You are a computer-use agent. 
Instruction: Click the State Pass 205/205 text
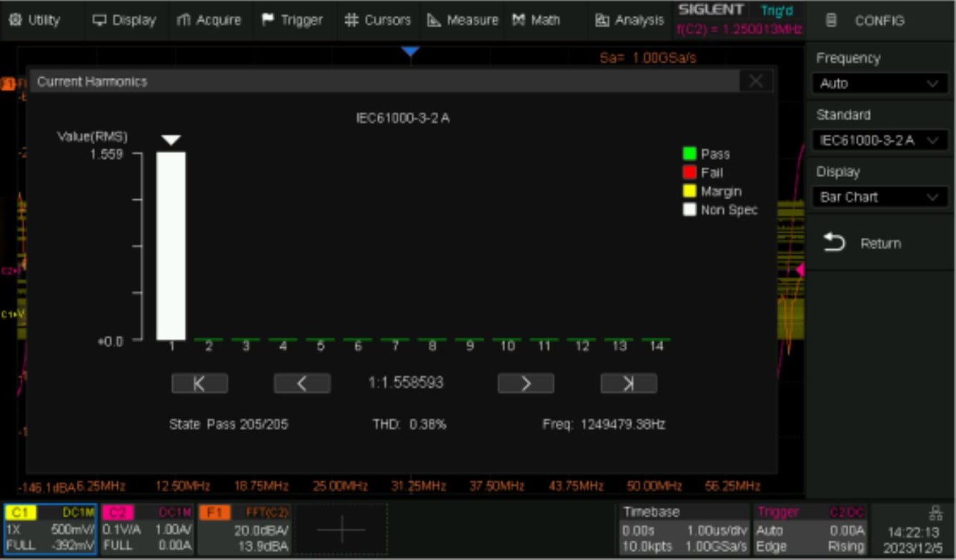(229, 424)
